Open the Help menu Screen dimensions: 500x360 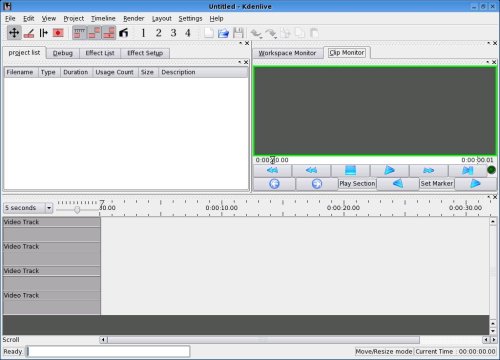click(216, 18)
